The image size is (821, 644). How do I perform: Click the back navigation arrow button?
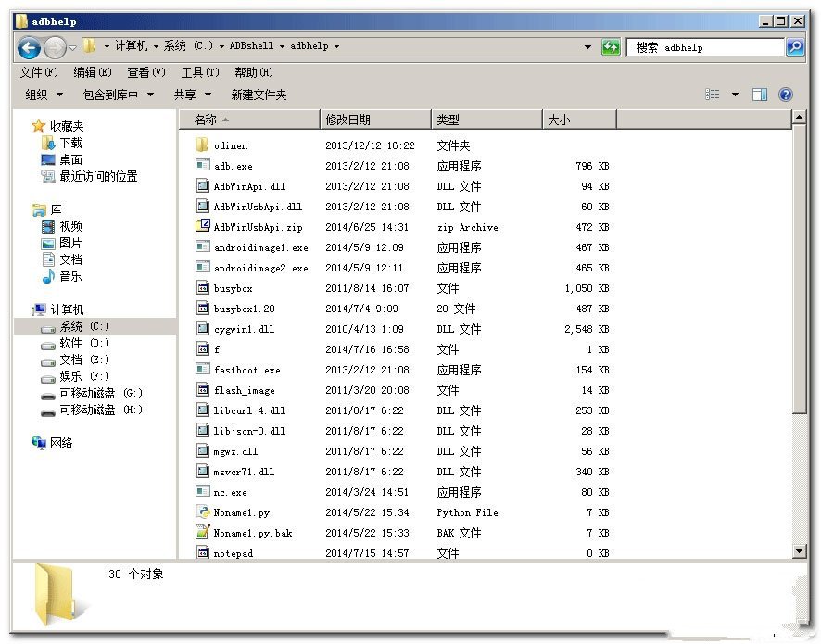pos(29,46)
